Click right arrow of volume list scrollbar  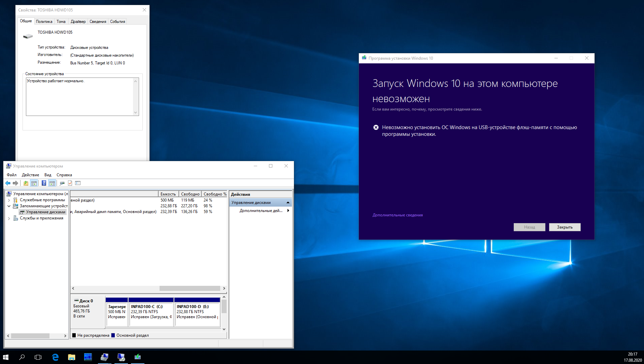click(224, 289)
